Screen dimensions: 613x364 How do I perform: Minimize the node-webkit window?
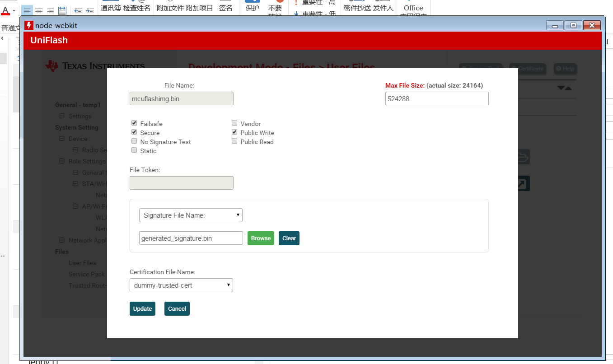coord(555,25)
